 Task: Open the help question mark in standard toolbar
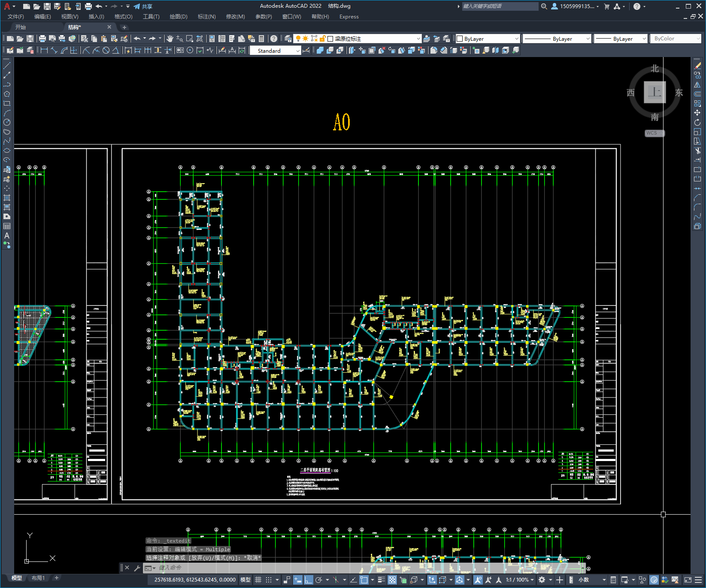pos(274,39)
